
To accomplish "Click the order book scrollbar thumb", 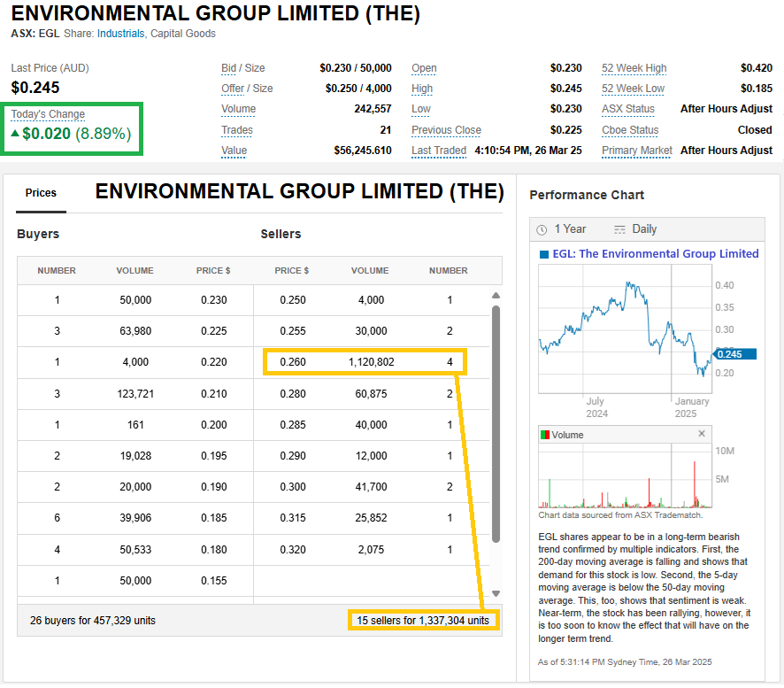I will pos(496,424).
